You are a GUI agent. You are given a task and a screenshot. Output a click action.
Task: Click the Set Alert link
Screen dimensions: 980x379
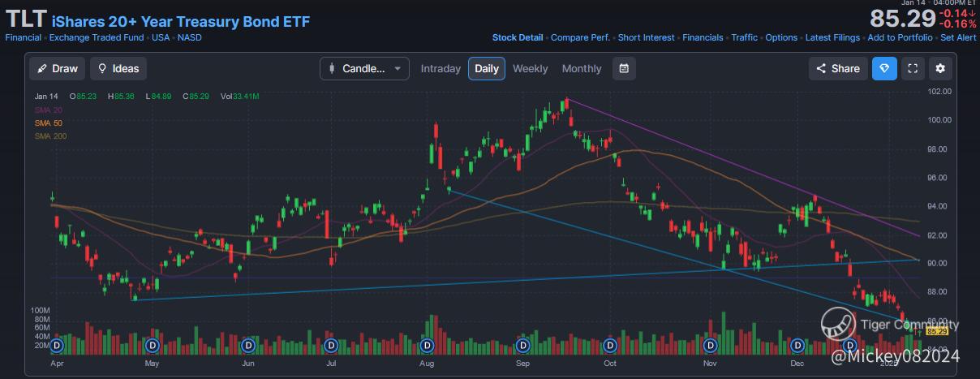(x=958, y=37)
